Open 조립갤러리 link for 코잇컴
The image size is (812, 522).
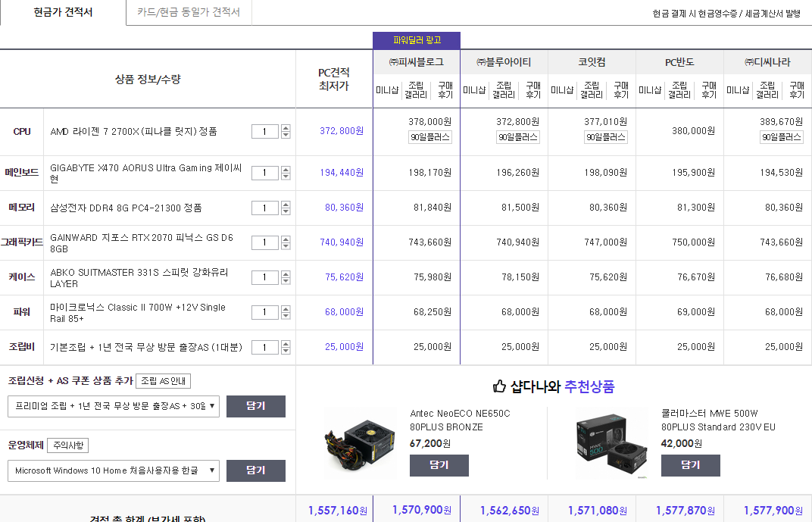(x=592, y=90)
